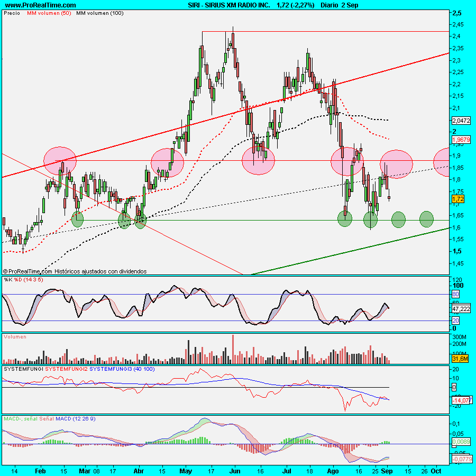Image resolution: width=476 pixels, height=476 pixels.
Task: Click the Precio legend label
Action: point(12,13)
